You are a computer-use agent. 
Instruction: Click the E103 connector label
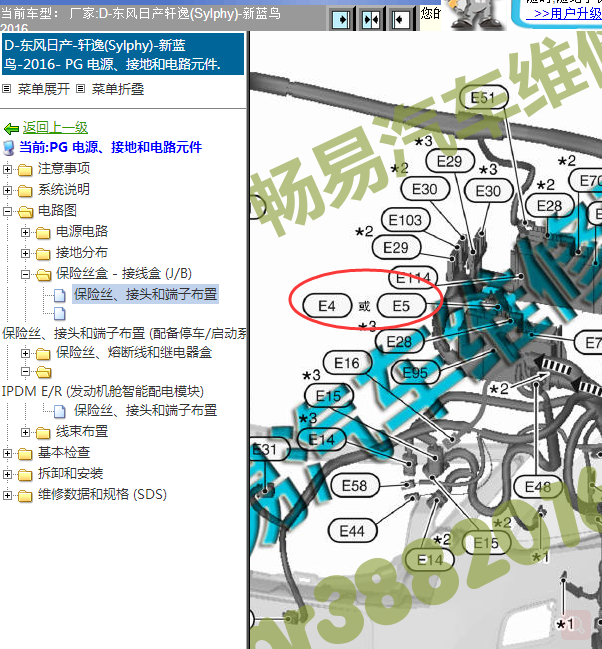(405, 220)
